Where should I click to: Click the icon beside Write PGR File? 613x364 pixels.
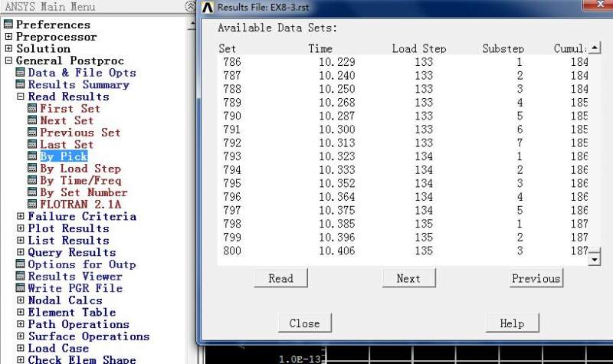(20, 288)
